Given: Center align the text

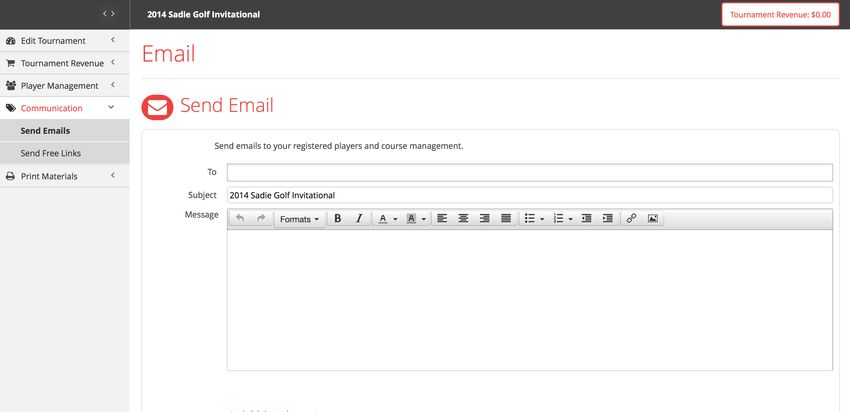Looking at the screenshot, I should click(x=463, y=218).
